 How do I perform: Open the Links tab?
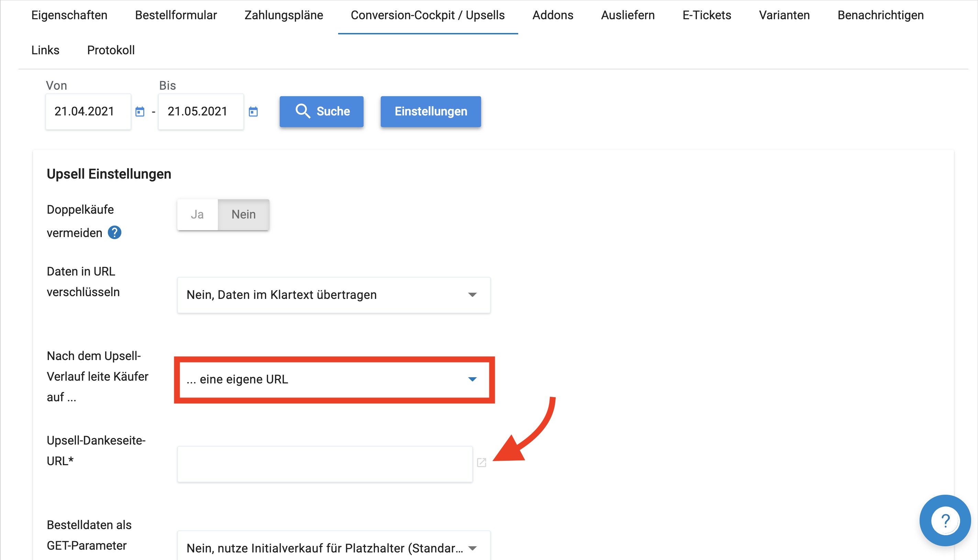[45, 51]
